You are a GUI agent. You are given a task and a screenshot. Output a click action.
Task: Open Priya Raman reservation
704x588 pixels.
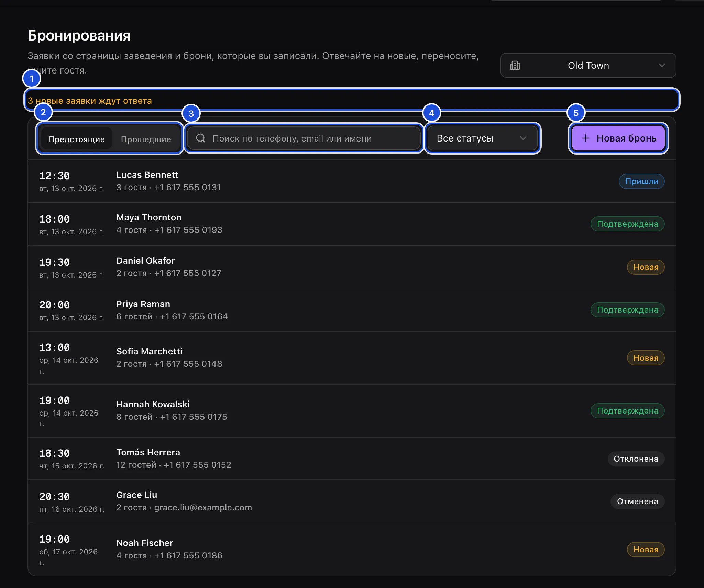point(352,310)
